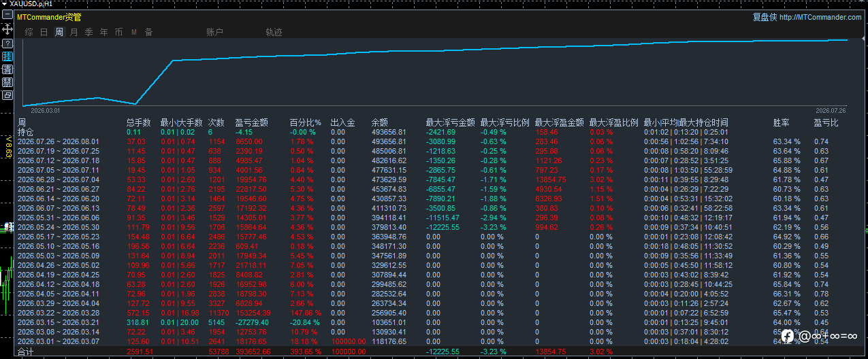The image size is (868, 359).
Task: Click the 清 sidebar icon
Action: click(7, 69)
